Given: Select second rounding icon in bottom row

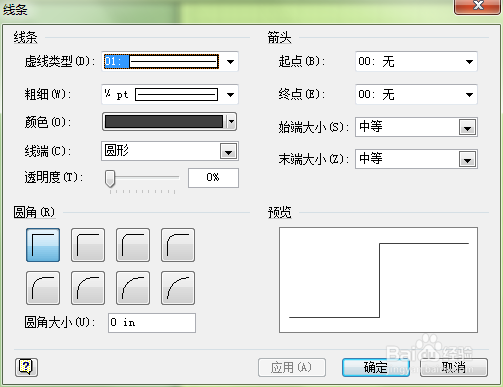Looking at the screenshot, I should click(88, 288).
